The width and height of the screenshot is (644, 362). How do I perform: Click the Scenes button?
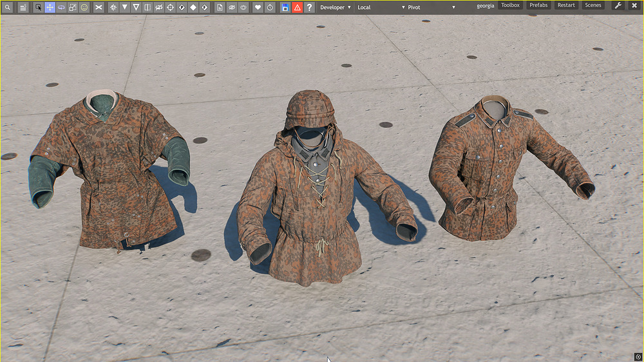tap(593, 5)
